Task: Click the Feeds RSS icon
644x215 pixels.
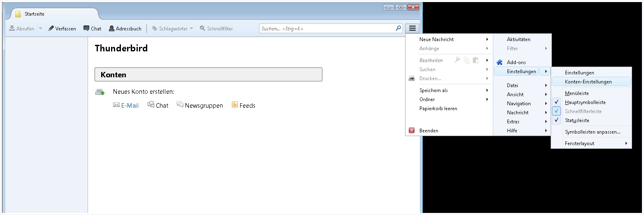Action: [x=235, y=105]
